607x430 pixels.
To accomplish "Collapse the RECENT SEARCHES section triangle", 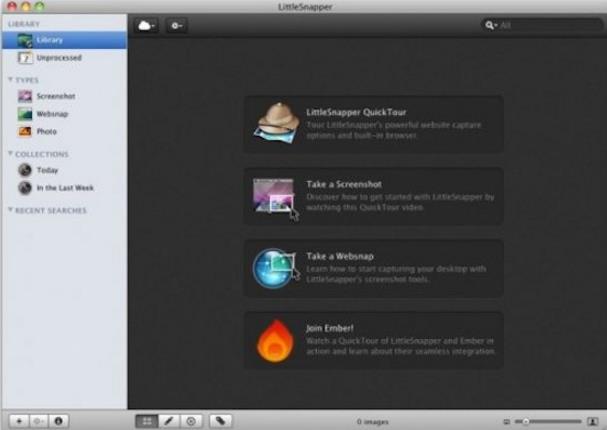I will (x=10, y=210).
